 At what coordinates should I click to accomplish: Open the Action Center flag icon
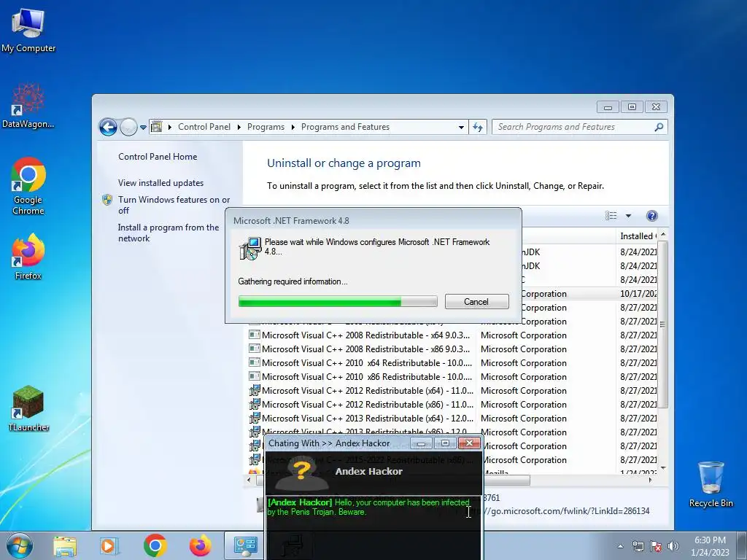tap(656, 546)
